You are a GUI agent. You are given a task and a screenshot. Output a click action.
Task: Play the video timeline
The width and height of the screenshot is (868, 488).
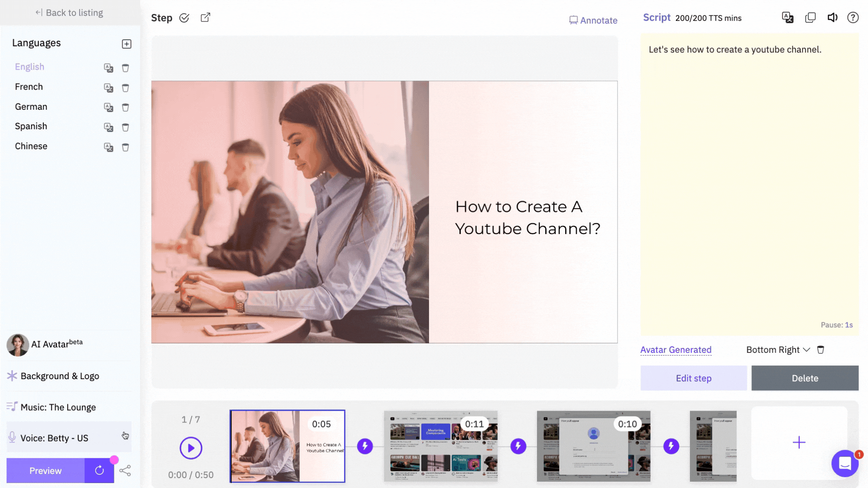pos(191,448)
